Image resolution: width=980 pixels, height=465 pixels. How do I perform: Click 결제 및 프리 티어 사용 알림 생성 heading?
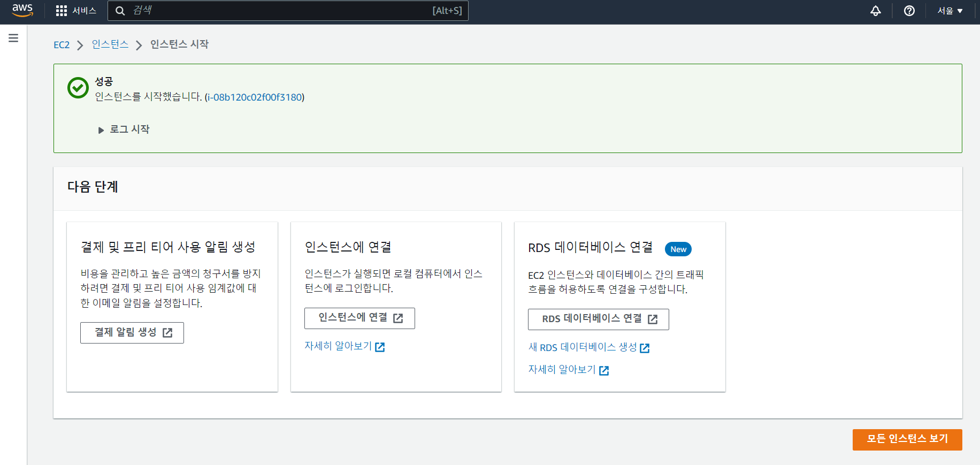pos(168,247)
